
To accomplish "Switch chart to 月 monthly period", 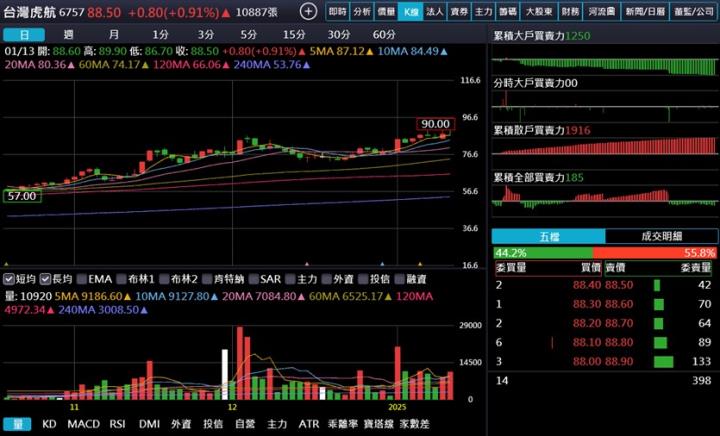I will point(114,35).
